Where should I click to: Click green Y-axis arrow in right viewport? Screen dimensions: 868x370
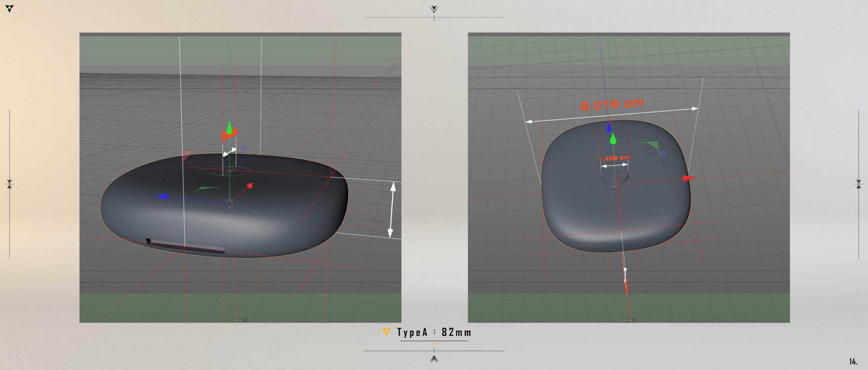(613, 139)
